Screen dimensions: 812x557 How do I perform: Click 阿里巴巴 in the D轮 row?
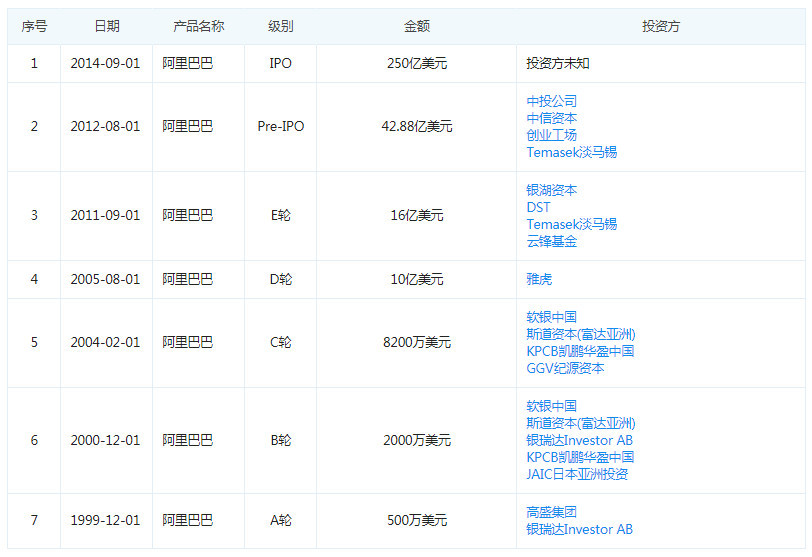coord(187,279)
